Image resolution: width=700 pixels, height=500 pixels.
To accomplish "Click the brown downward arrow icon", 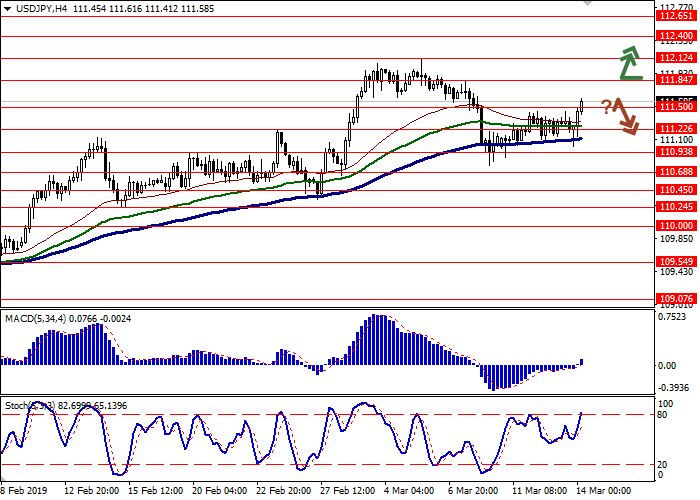I will [x=625, y=116].
